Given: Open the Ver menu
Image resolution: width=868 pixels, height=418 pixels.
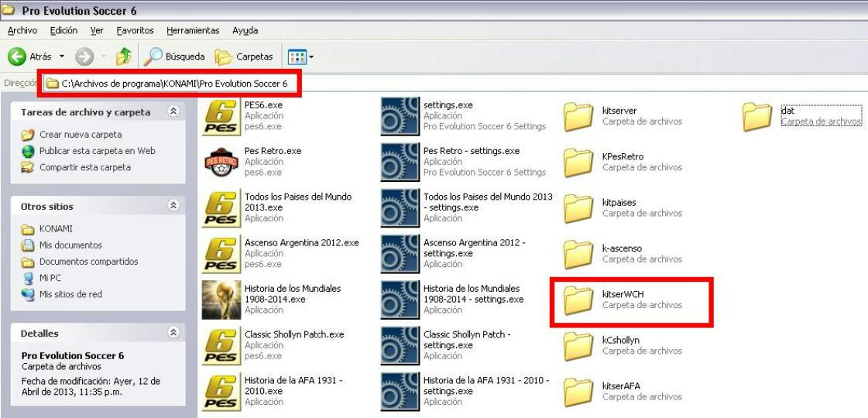Looking at the screenshot, I should click(97, 30).
